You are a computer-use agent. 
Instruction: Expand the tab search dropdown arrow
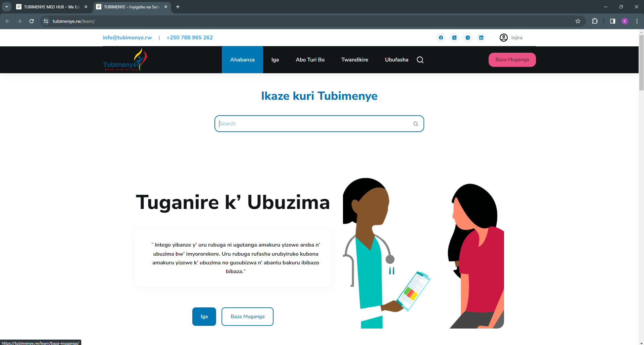(x=7, y=7)
